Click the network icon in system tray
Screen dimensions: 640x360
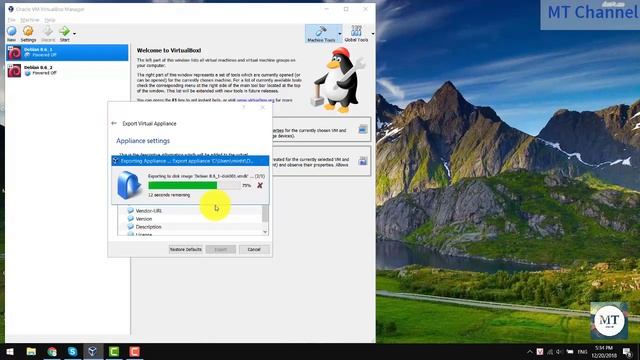tap(550, 351)
